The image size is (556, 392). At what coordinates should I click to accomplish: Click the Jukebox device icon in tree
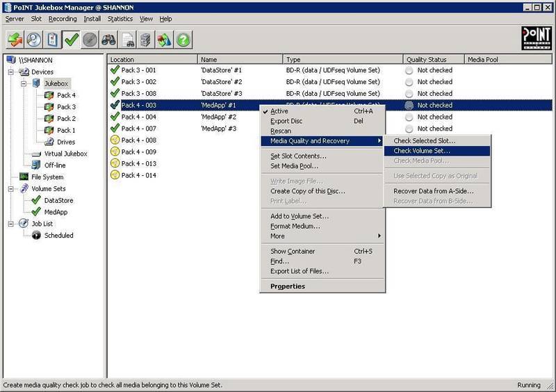pyautogui.click(x=36, y=83)
